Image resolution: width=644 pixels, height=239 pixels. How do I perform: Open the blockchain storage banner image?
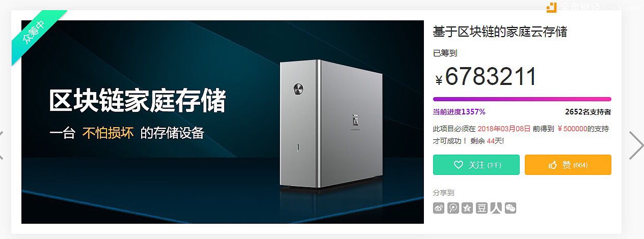point(223,122)
